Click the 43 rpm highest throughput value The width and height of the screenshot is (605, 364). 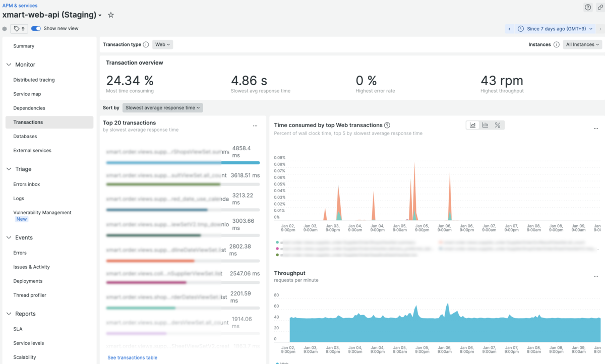(502, 80)
